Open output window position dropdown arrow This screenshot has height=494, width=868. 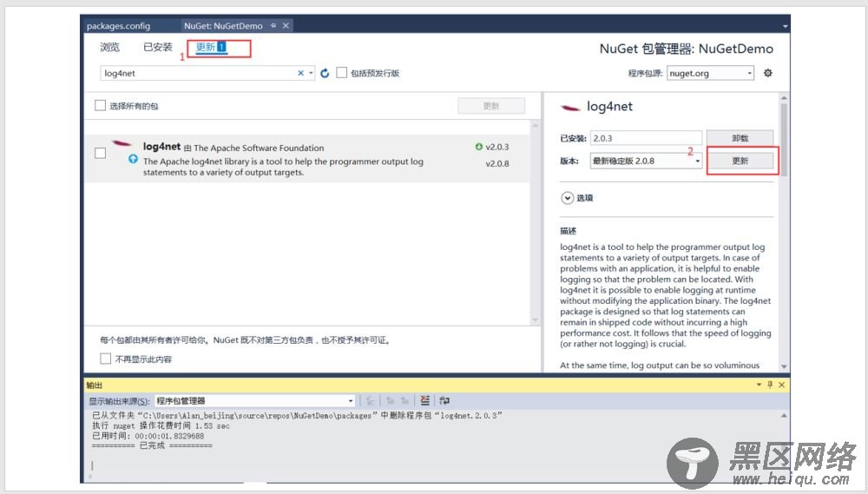click(x=759, y=385)
